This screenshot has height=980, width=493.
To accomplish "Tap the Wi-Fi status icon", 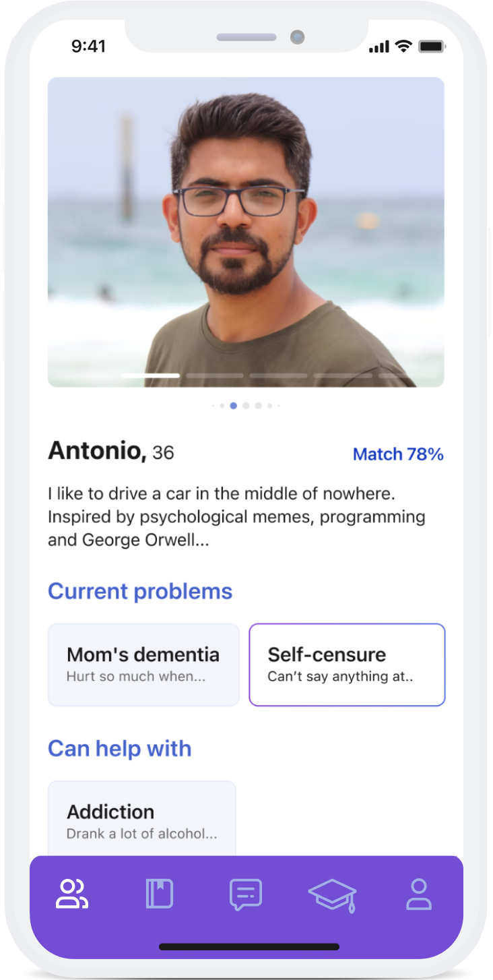I will [x=403, y=47].
